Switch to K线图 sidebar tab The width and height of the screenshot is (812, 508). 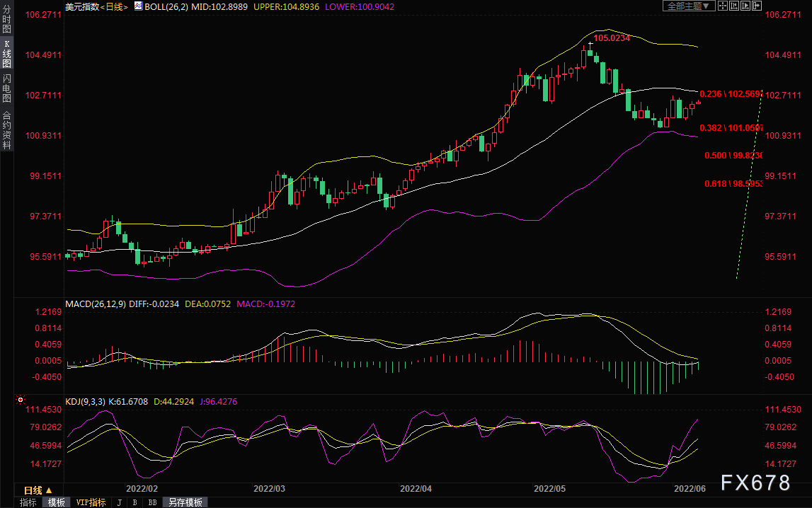tap(7, 54)
